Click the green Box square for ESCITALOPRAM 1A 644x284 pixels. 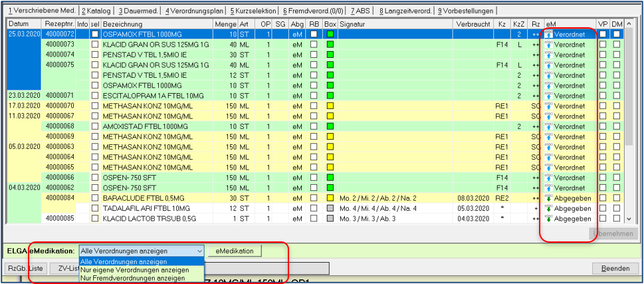[330, 96]
